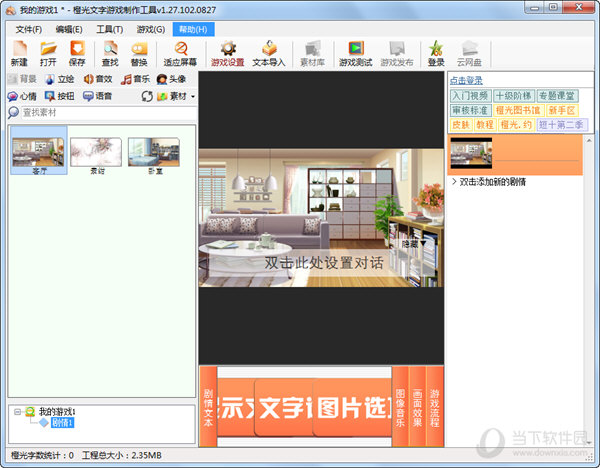Open the 游戏(G) menu
The image size is (600, 468).
(x=151, y=29)
